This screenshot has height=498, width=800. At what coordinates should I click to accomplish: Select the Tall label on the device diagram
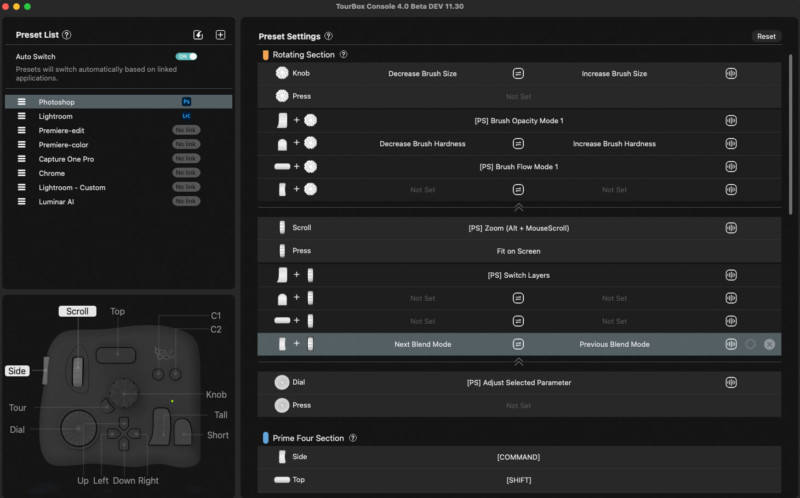(221, 415)
